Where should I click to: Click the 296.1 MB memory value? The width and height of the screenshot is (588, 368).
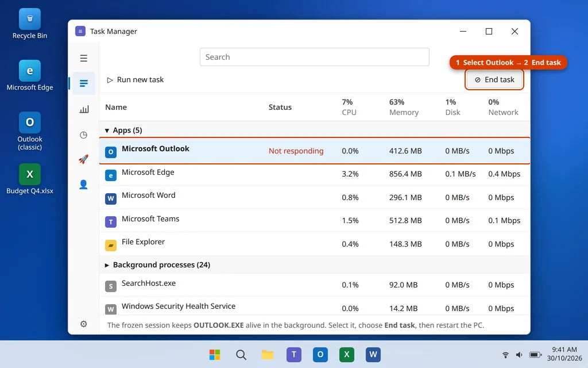coord(405,198)
